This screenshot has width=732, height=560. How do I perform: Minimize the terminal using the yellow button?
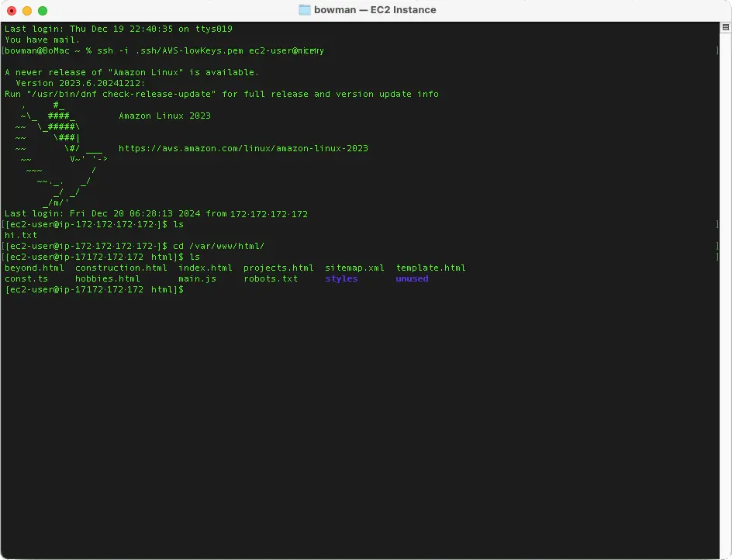[x=27, y=11]
